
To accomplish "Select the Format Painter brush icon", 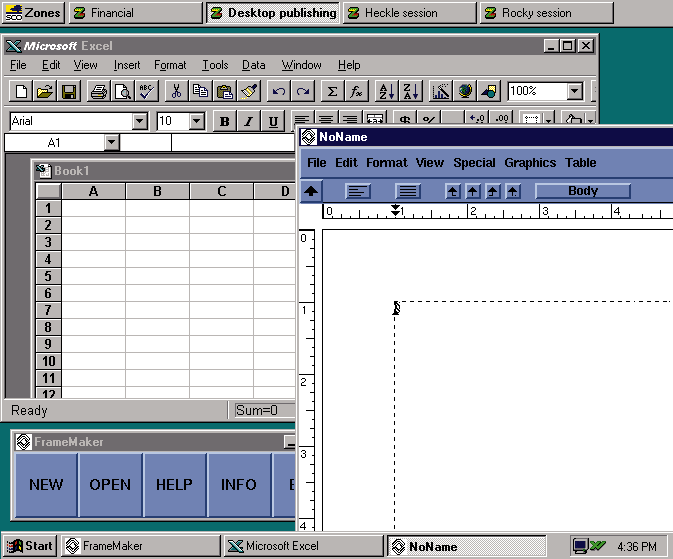I will coord(249,91).
